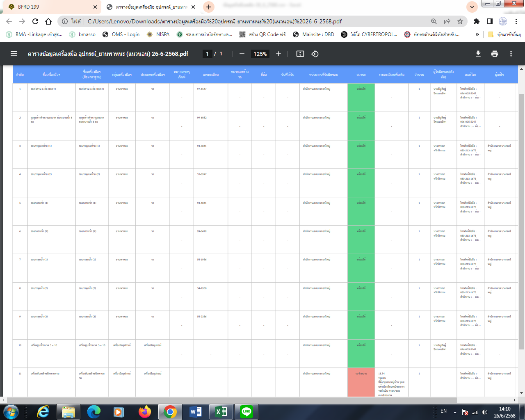This screenshot has width=525, height=420.
Task: Download the PDF file
Action: tap(478, 54)
